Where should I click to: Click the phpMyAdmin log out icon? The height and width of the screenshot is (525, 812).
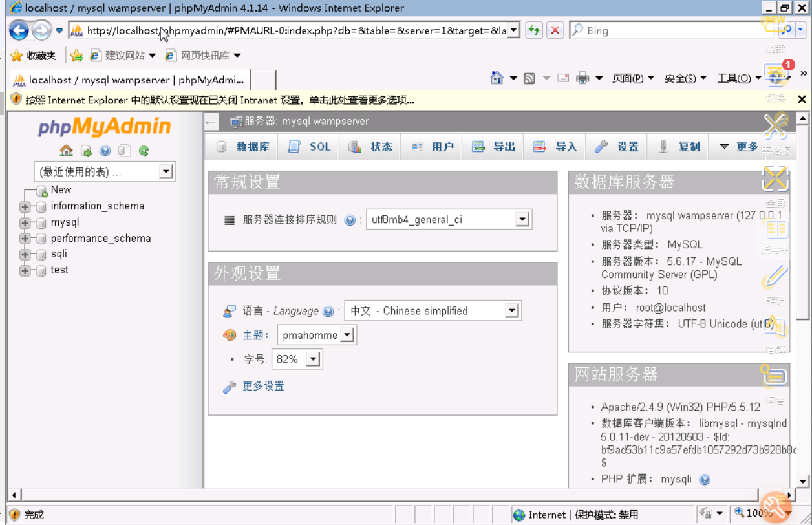[86, 151]
